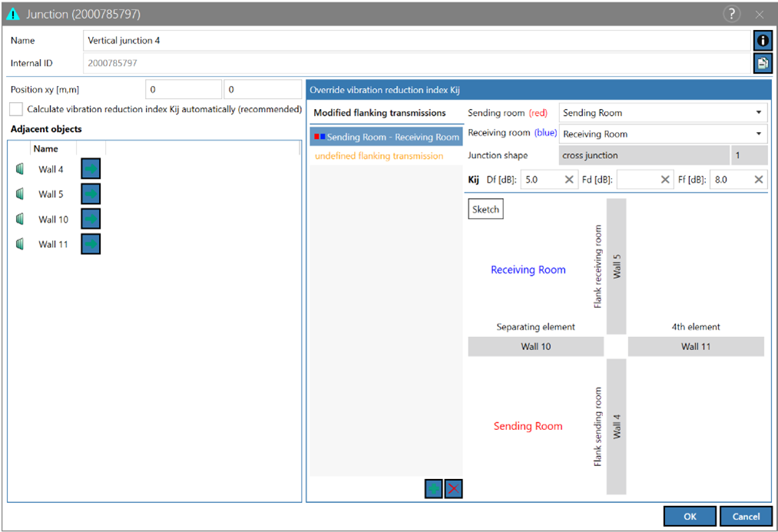Click the Wall 10 separating element box

pos(536,346)
